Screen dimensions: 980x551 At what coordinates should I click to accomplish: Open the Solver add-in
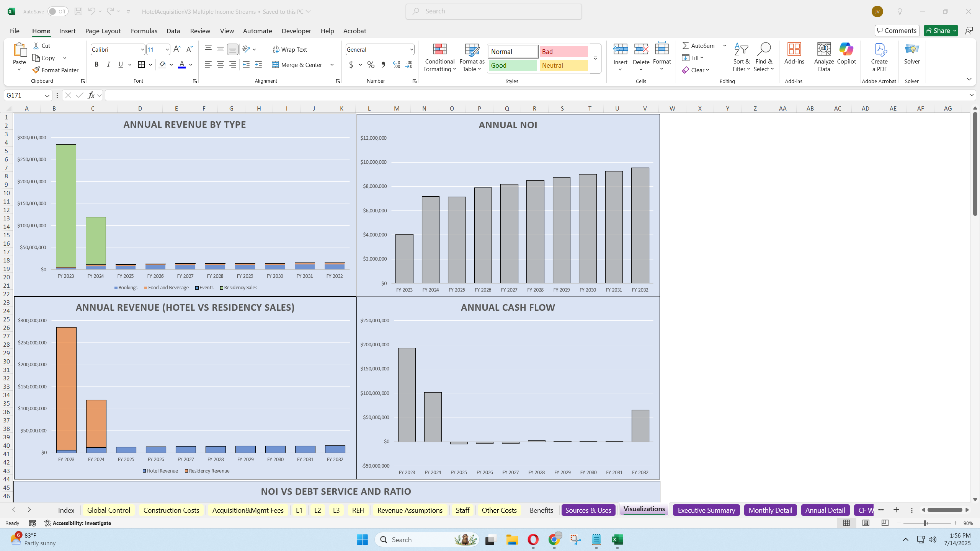(911, 56)
